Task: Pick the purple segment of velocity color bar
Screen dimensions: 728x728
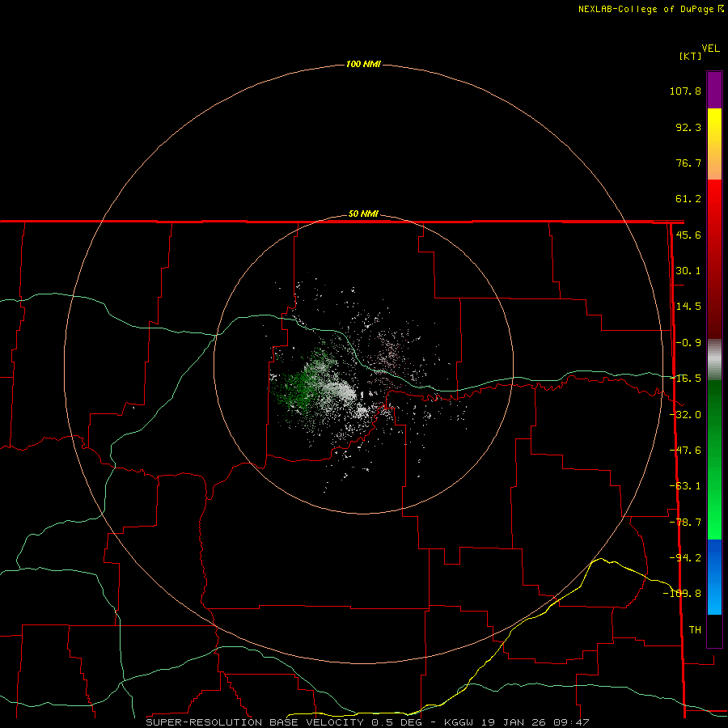Action: click(x=714, y=90)
